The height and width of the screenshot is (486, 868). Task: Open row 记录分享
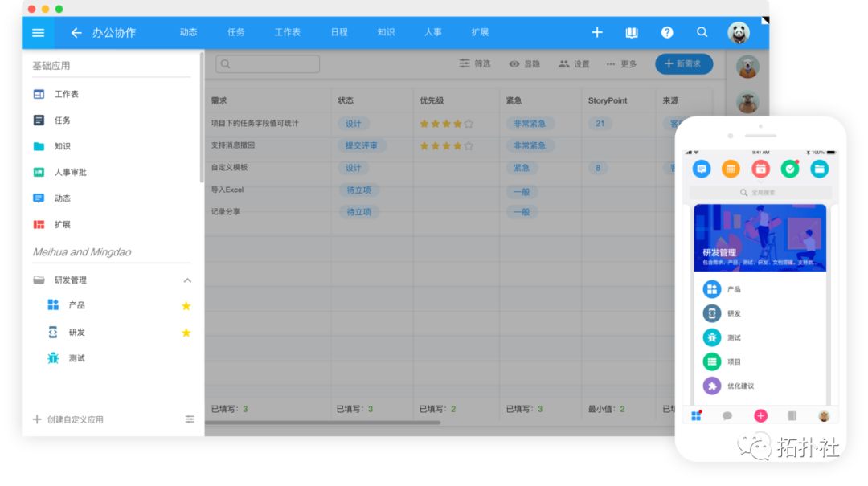pyautogui.click(x=225, y=211)
